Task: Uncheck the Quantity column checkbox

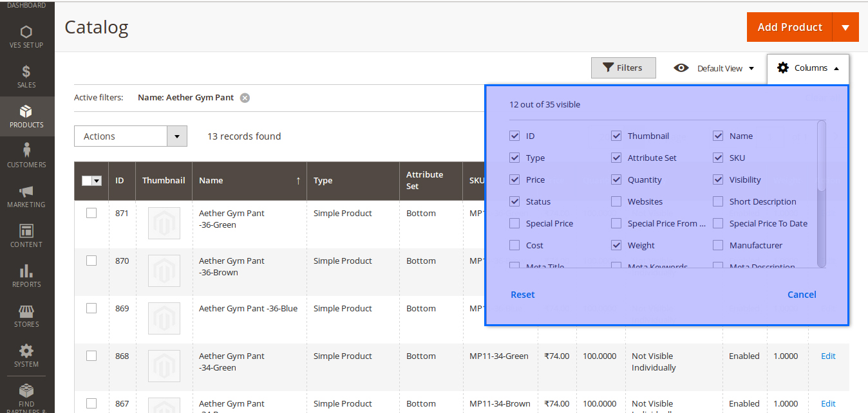Action: (616, 179)
